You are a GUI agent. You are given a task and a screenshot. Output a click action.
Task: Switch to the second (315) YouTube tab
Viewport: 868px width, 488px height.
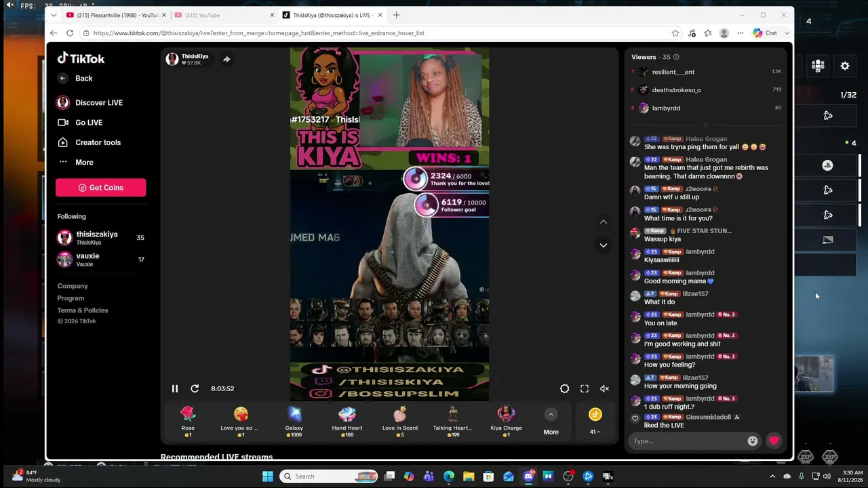224,15
